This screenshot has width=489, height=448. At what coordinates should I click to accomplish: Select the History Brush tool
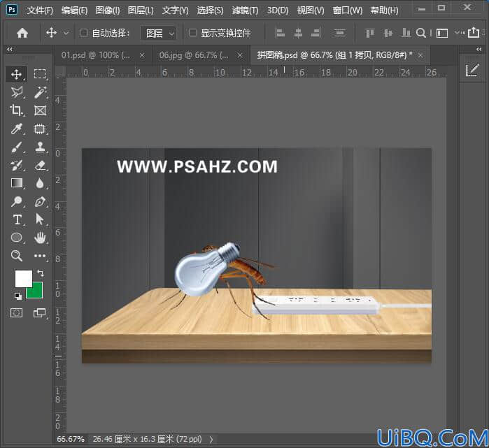coord(16,165)
